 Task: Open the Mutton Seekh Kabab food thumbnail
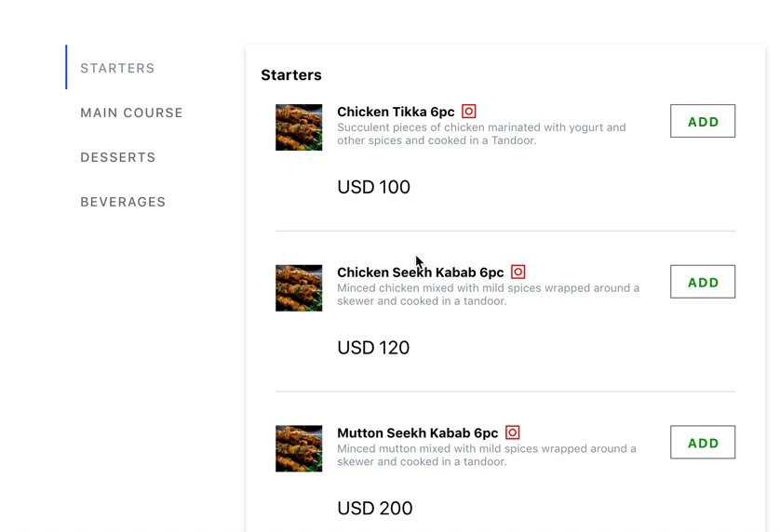[x=299, y=448]
